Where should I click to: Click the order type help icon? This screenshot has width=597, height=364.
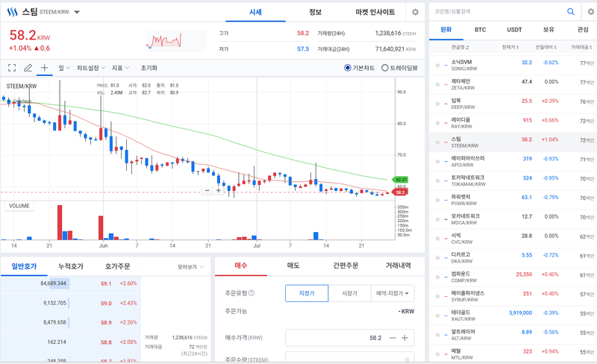pyautogui.click(x=251, y=293)
